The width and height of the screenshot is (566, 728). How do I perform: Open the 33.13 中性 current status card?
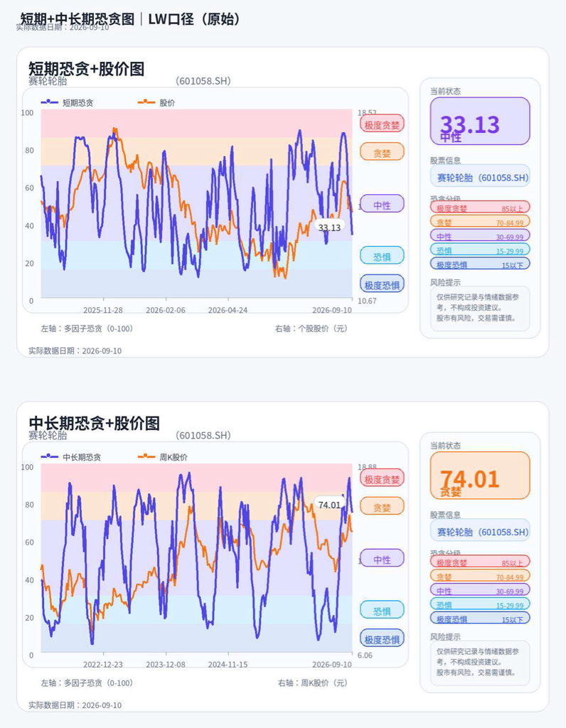coord(480,121)
